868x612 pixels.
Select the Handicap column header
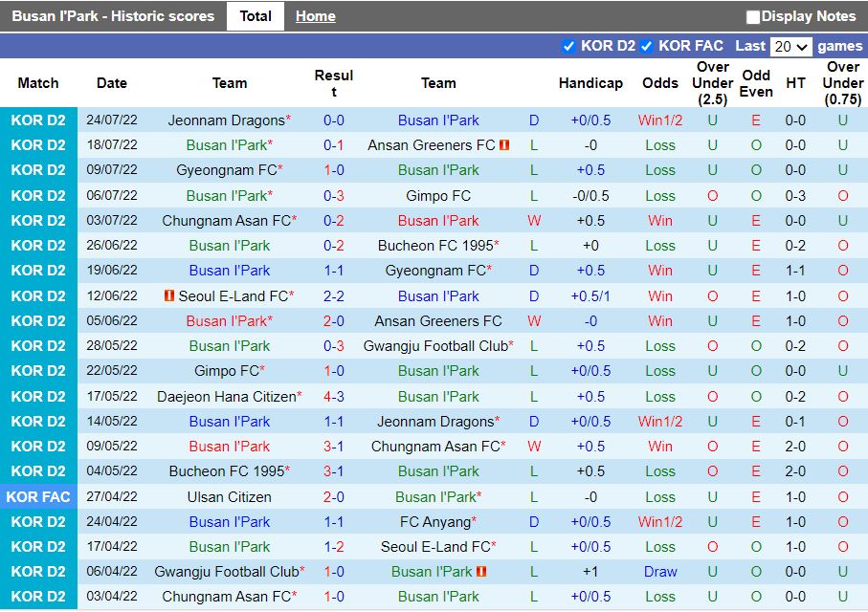point(590,83)
